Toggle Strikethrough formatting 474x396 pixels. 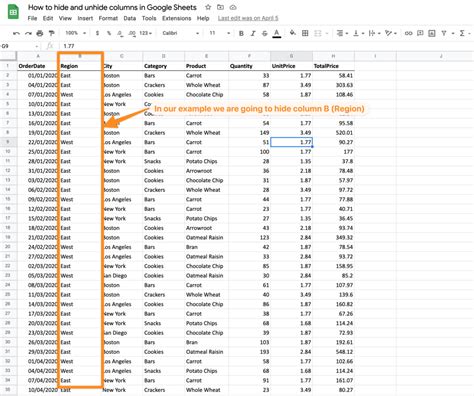(x=265, y=33)
